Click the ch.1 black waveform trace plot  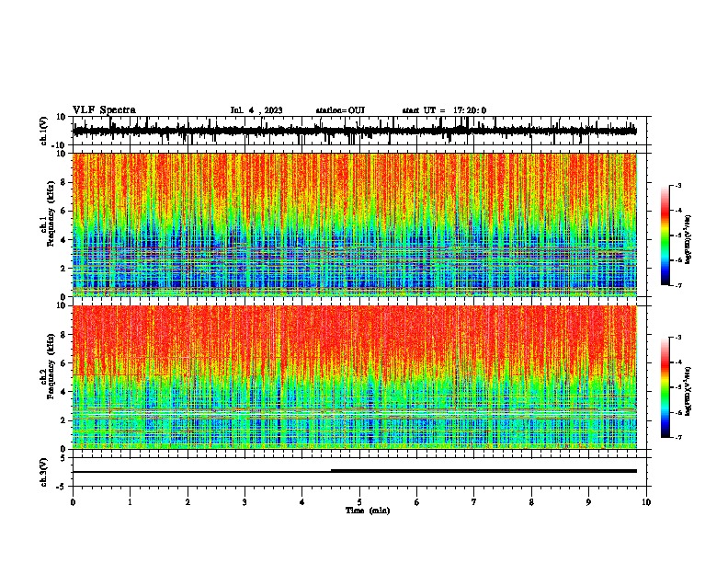tap(354, 131)
